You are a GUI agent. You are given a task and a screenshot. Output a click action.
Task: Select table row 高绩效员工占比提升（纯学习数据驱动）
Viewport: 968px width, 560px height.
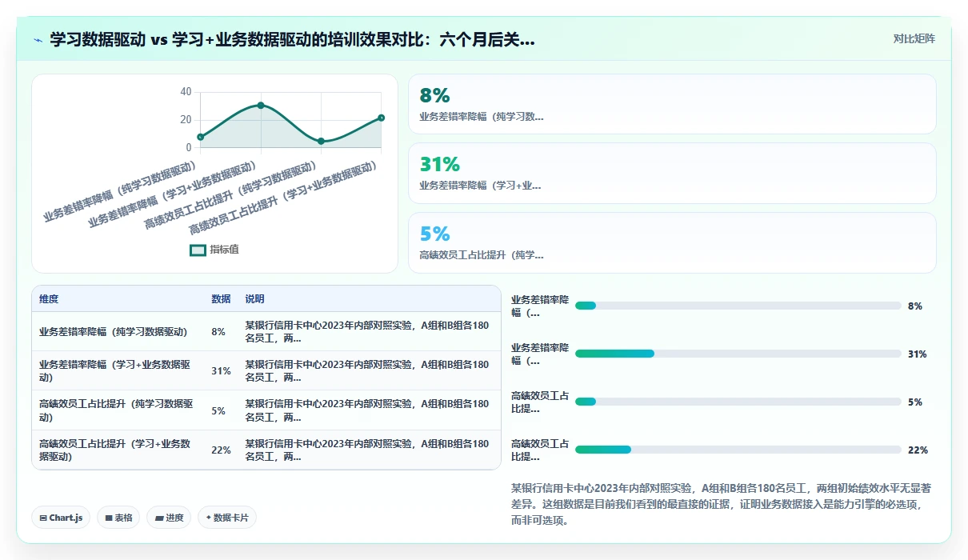click(x=266, y=410)
